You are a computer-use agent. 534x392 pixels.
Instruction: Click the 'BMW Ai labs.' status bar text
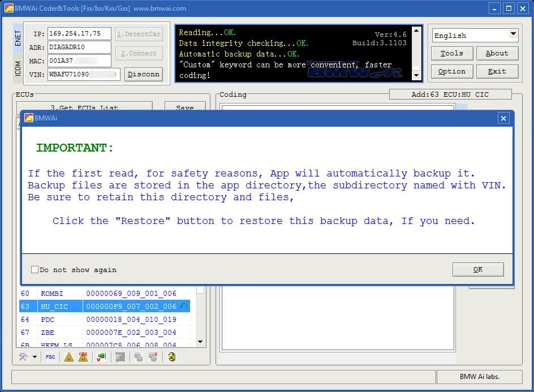480,376
